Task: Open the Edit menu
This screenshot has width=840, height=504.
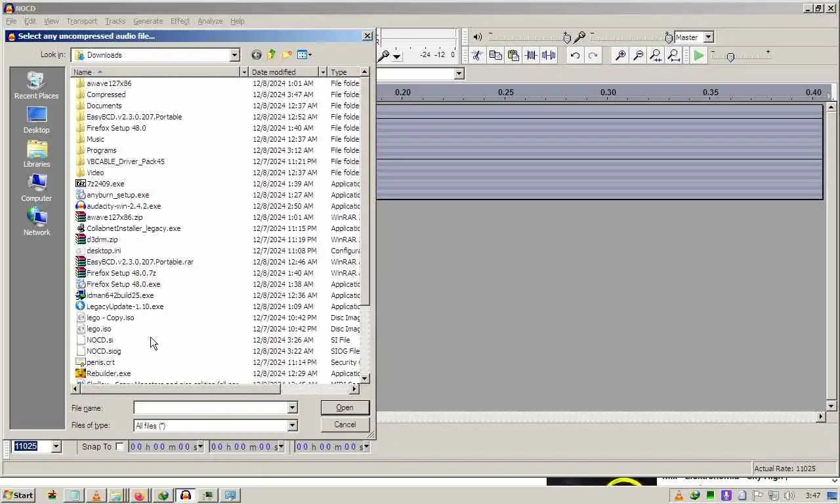Action: (x=30, y=21)
